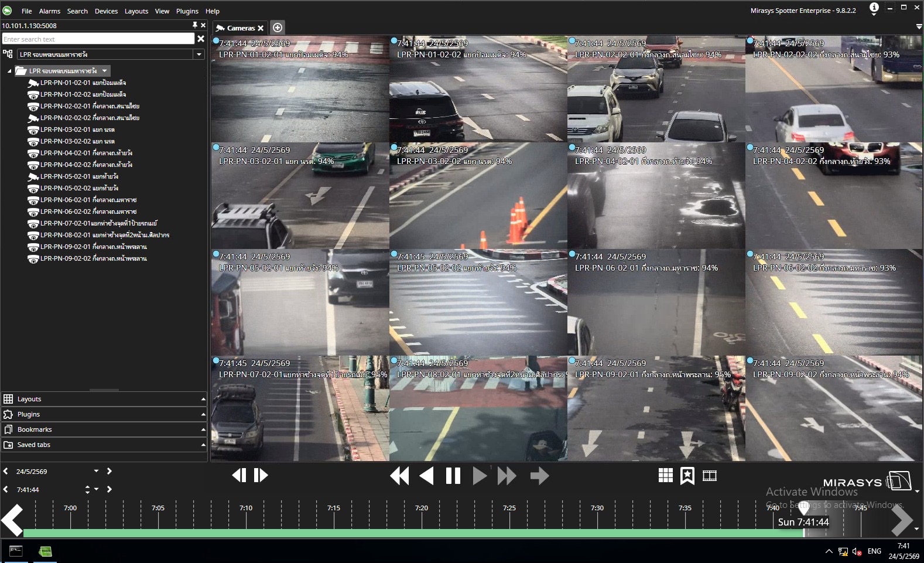Click the play forward button
The height and width of the screenshot is (563, 924).
[480, 476]
